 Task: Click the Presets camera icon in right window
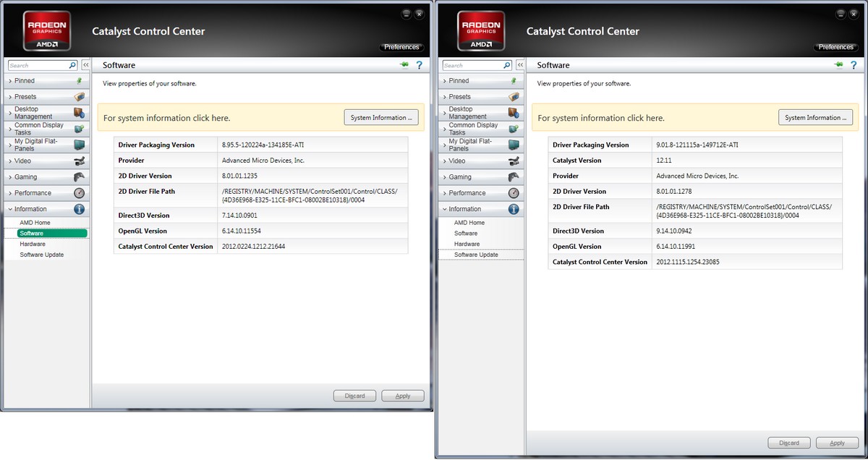tap(514, 97)
